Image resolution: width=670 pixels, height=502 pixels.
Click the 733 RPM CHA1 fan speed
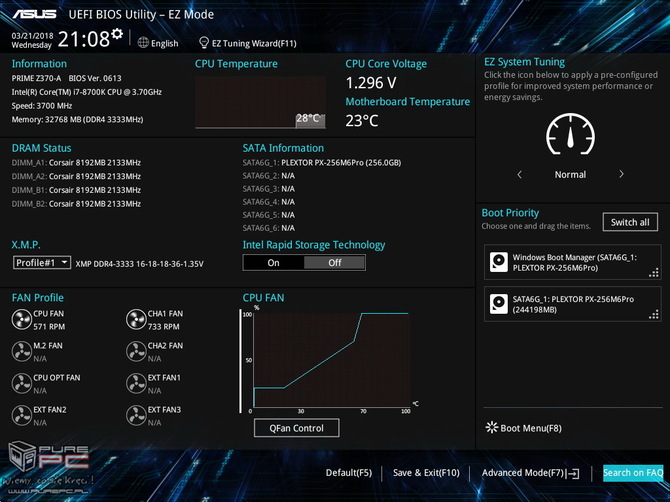pos(164,327)
